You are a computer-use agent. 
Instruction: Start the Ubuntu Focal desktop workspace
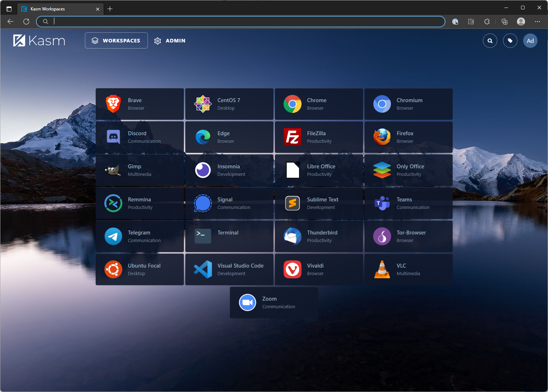coord(140,269)
